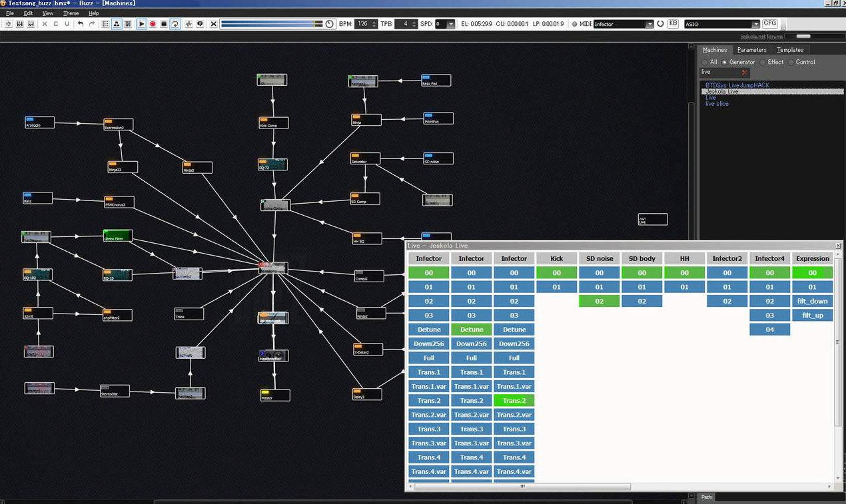
Task: Trigger the filt_down pattern under Expression
Action: (812, 301)
